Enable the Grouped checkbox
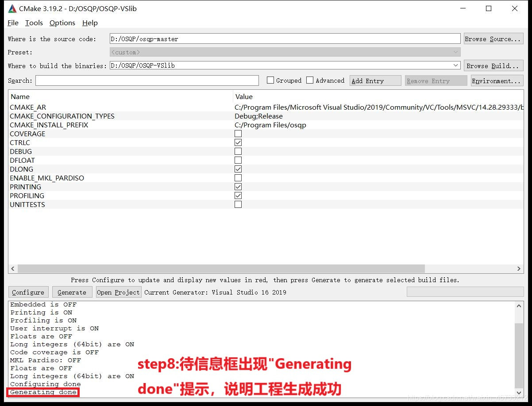Image resolution: width=532 pixels, height=406 pixels. [270, 80]
